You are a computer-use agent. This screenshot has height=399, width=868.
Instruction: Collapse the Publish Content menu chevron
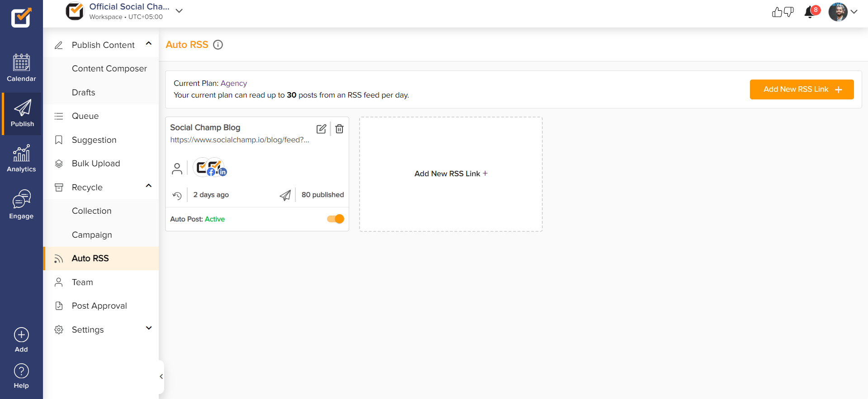[149, 44]
